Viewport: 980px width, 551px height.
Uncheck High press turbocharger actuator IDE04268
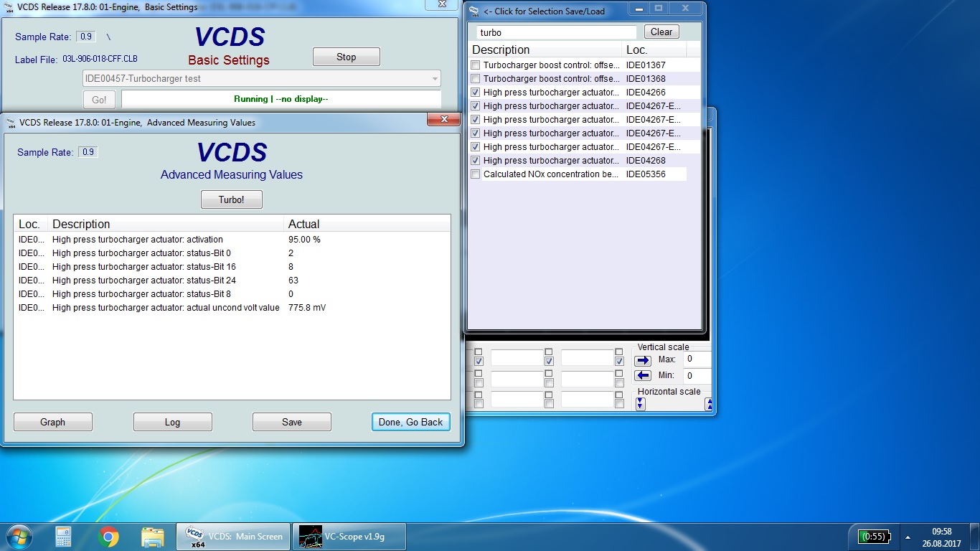475,161
